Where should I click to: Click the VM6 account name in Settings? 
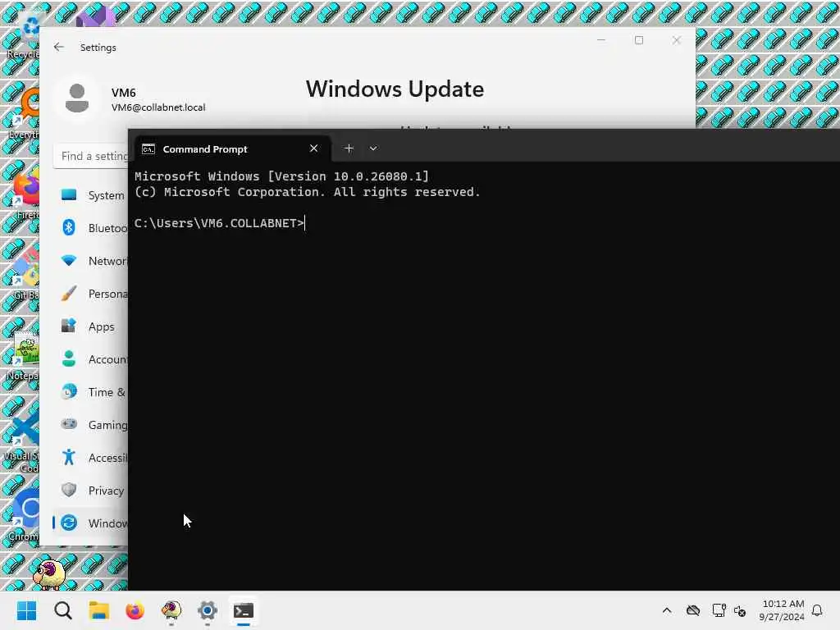[124, 93]
